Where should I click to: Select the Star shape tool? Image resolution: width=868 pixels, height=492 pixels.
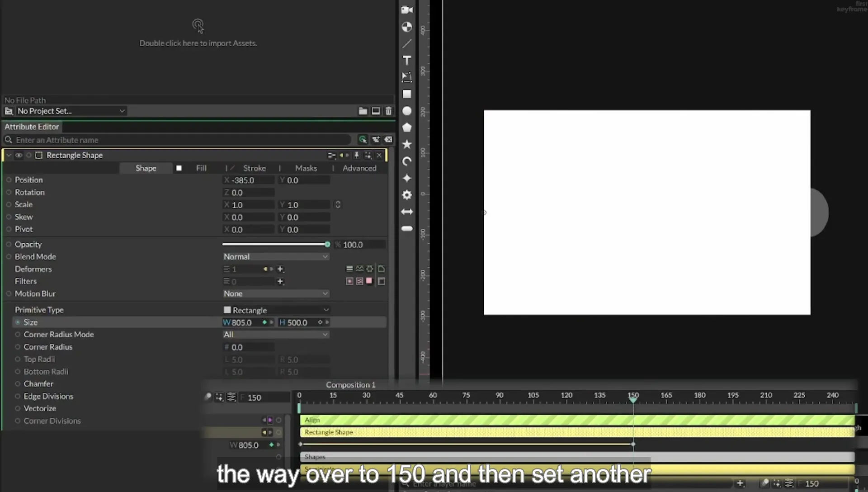tap(407, 144)
